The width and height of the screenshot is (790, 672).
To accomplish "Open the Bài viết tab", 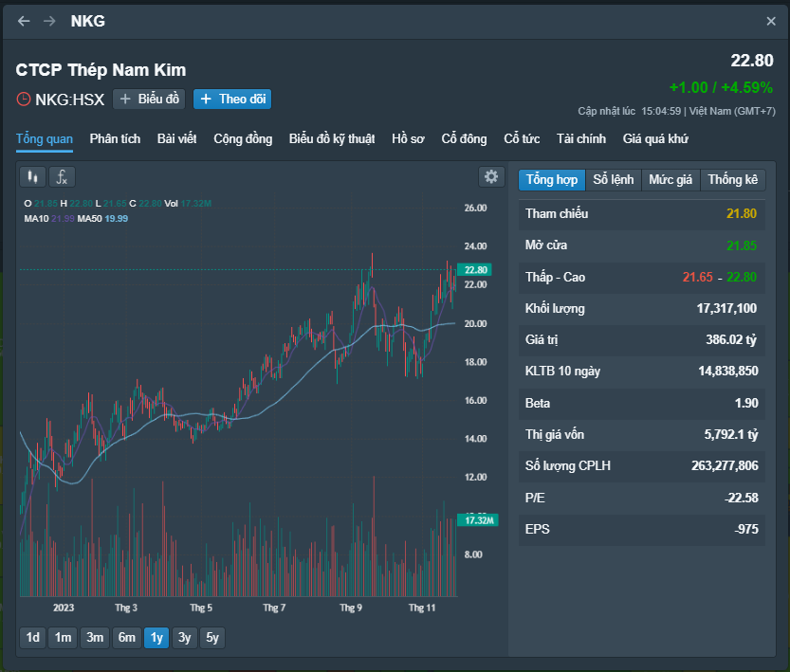I will pyautogui.click(x=176, y=139).
